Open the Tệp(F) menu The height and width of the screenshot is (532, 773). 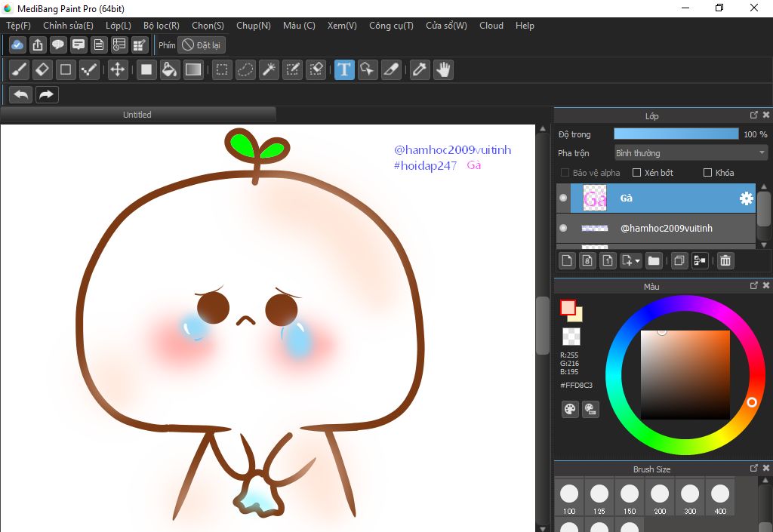click(18, 26)
